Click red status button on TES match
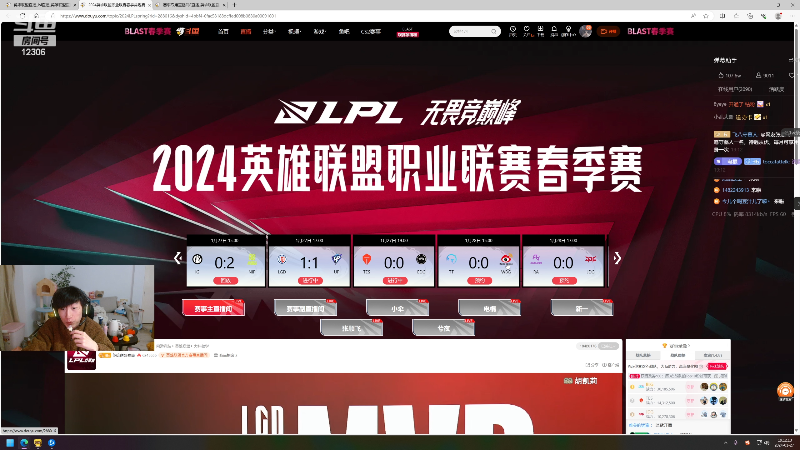Screen dimensions: 800x450 point(394,281)
